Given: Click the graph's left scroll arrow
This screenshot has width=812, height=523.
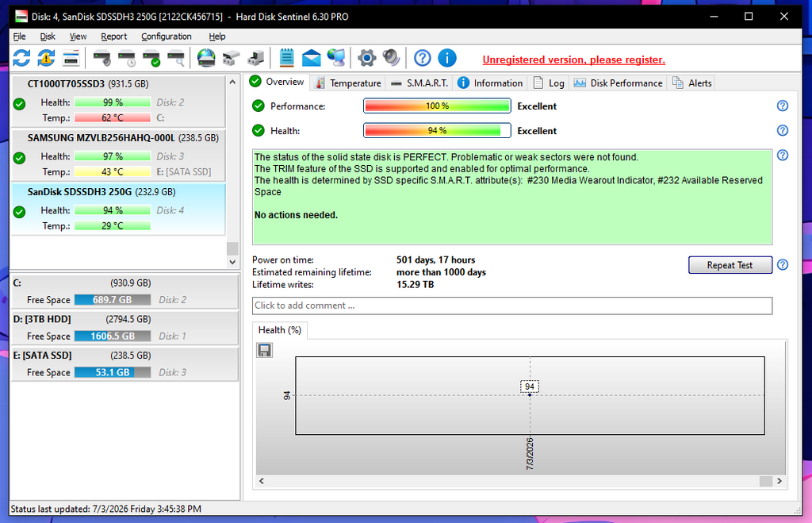Looking at the screenshot, I should [x=262, y=481].
